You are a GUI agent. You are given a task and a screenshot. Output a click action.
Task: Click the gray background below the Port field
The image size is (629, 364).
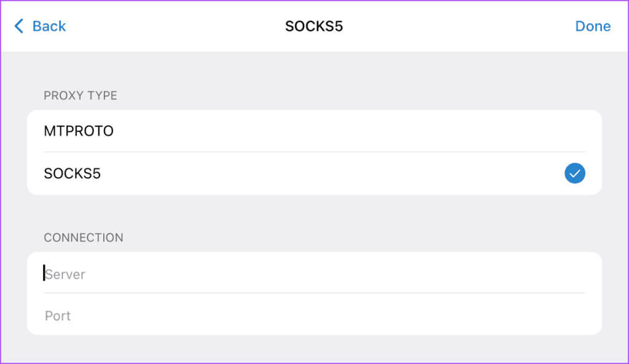(314, 349)
